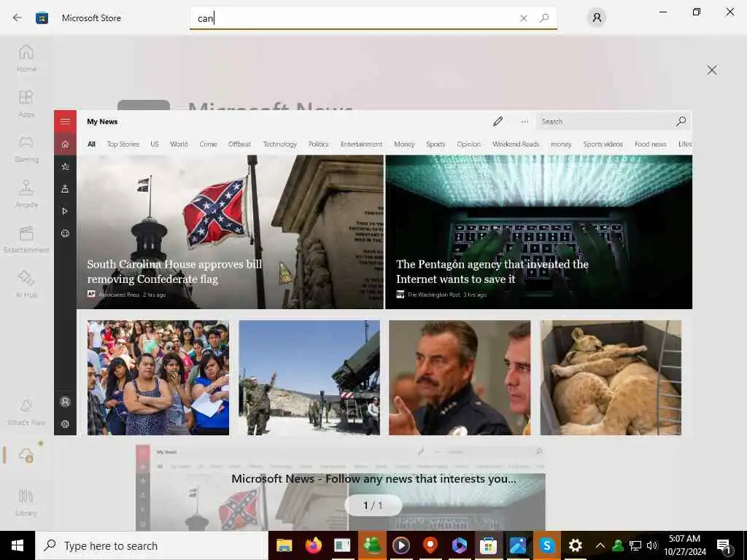Click the account icon in News sidebar
This screenshot has width=747, height=560.
[x=65, y=402]
